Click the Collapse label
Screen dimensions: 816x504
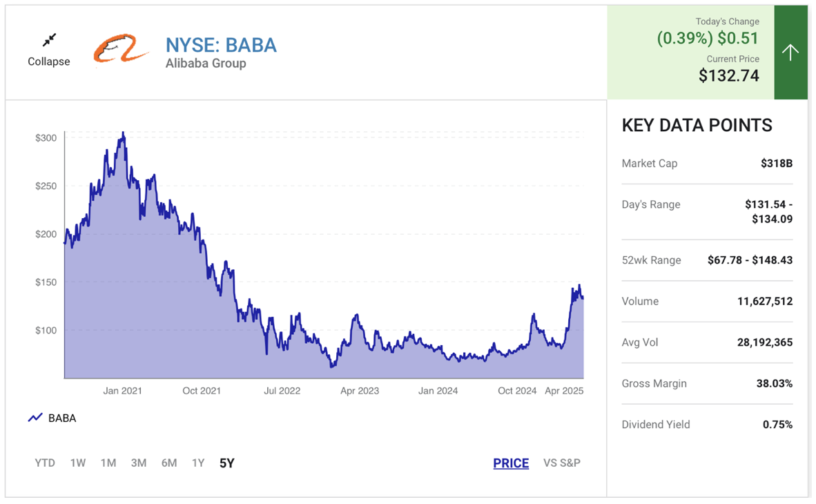[49, 61]
